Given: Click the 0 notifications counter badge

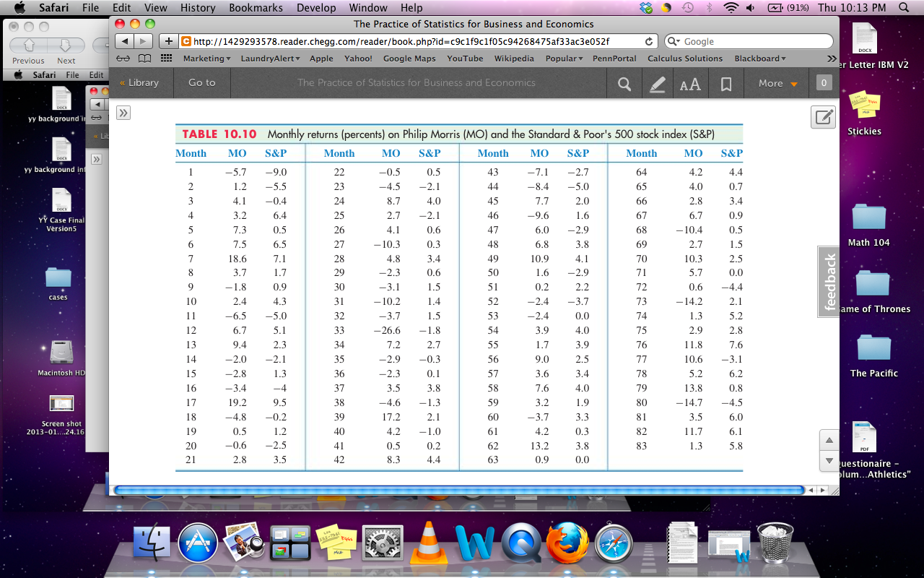Looking at the screenshot, I should pyautogui.click(x=824, y=83).
